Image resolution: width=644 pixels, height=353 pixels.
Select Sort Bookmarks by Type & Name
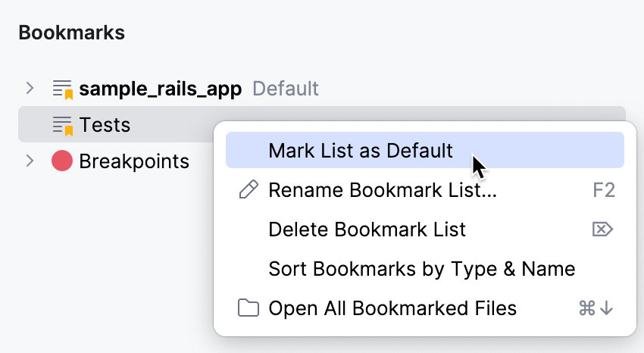[x=421, y=269]
